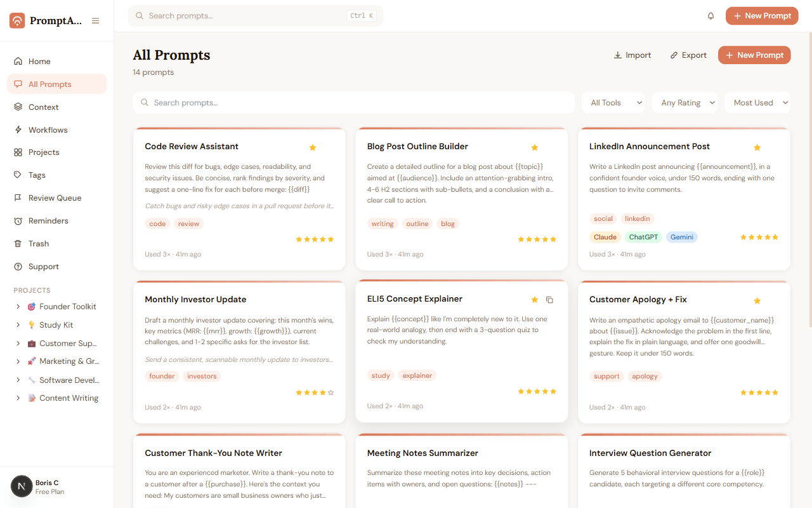Toggle favorite star on ELI5 Concept Explainer
This screenshot has height=508, width=812.
535,300
